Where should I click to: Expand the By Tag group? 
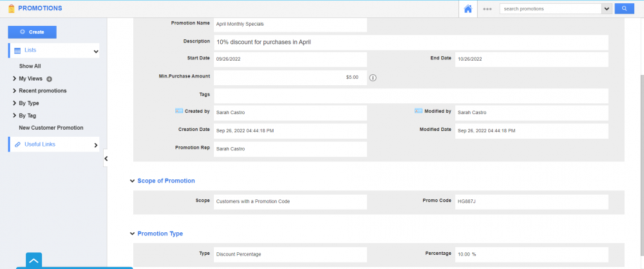point(15,115)
